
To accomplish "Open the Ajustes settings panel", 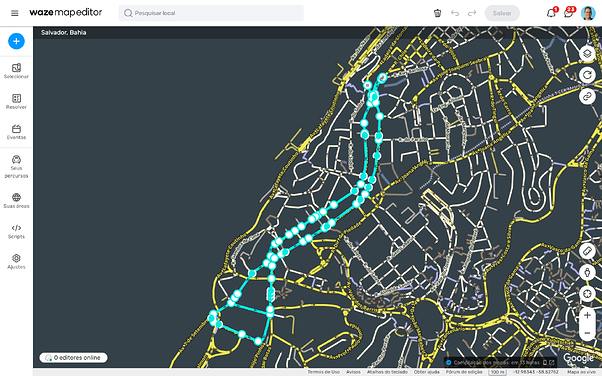I will pos(16,262).
